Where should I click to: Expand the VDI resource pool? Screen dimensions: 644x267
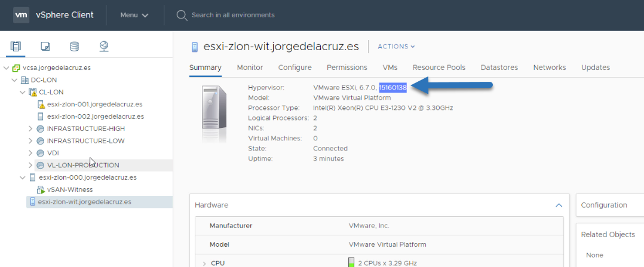[x=30, y=154]
